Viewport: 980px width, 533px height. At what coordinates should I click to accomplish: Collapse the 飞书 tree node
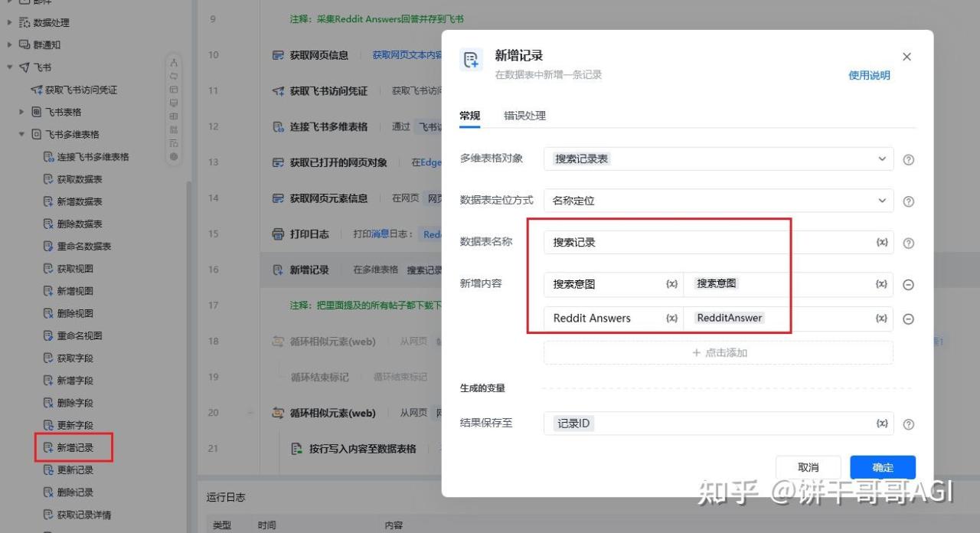9,67
